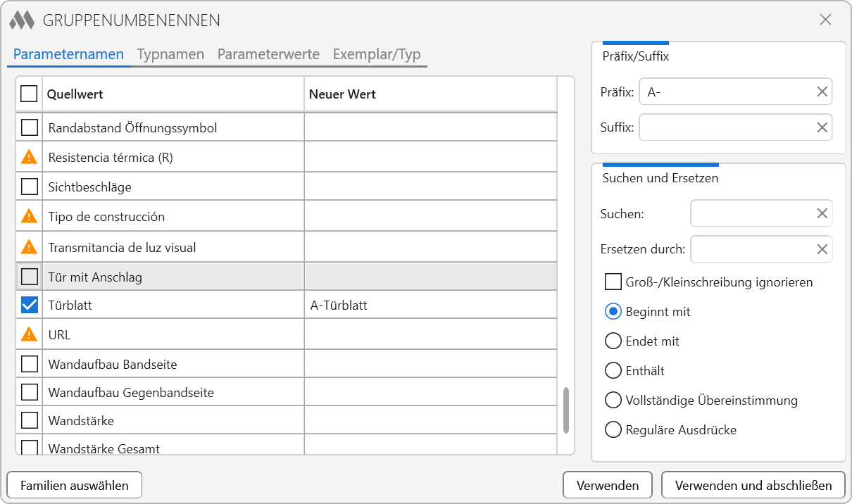Enable Groß-/Kleinschreibung ignorieren checkbox
This screenshot has width=852, height=504.
point(613,282)
